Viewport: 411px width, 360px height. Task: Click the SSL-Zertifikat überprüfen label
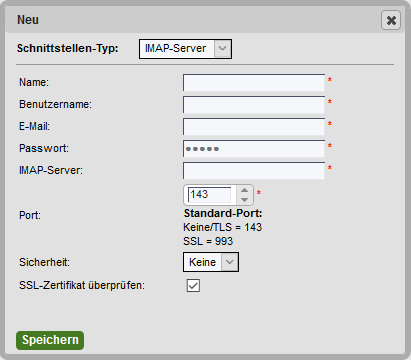[82, 286]
